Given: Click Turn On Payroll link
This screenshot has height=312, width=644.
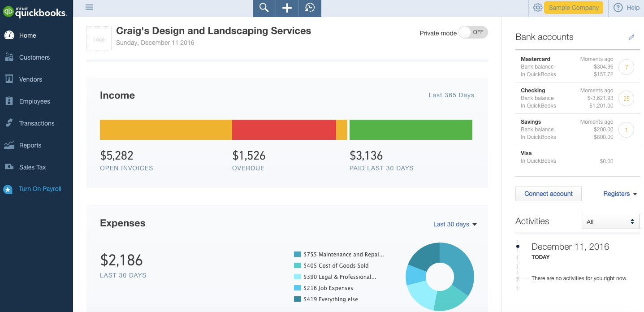Looking at the screenshot, I should pos(40,189).
